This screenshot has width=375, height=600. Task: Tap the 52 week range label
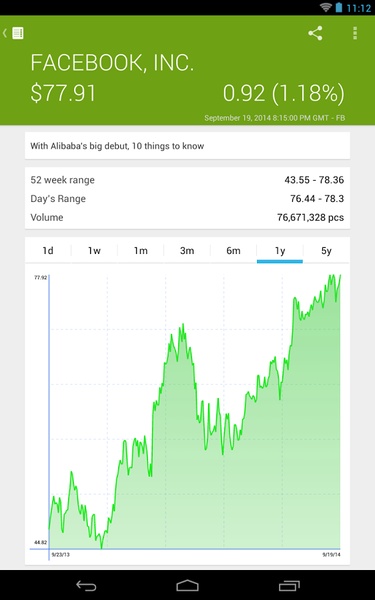pyautogui.click(x=62, y=180)
